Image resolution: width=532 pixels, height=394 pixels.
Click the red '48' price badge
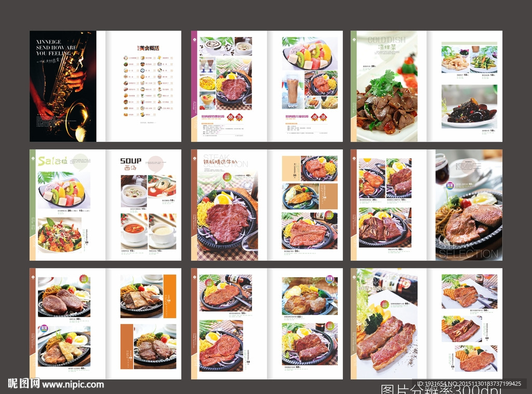coord(314,117)
